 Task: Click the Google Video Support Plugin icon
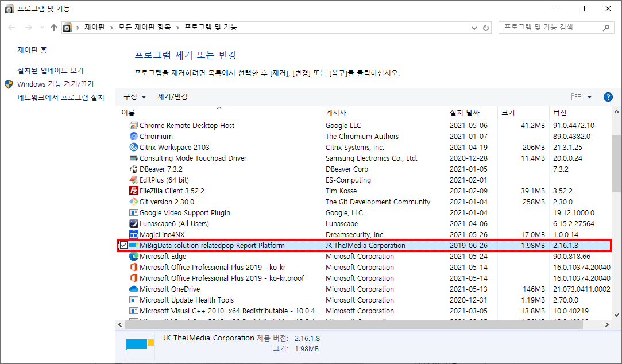tap(134, 212)
